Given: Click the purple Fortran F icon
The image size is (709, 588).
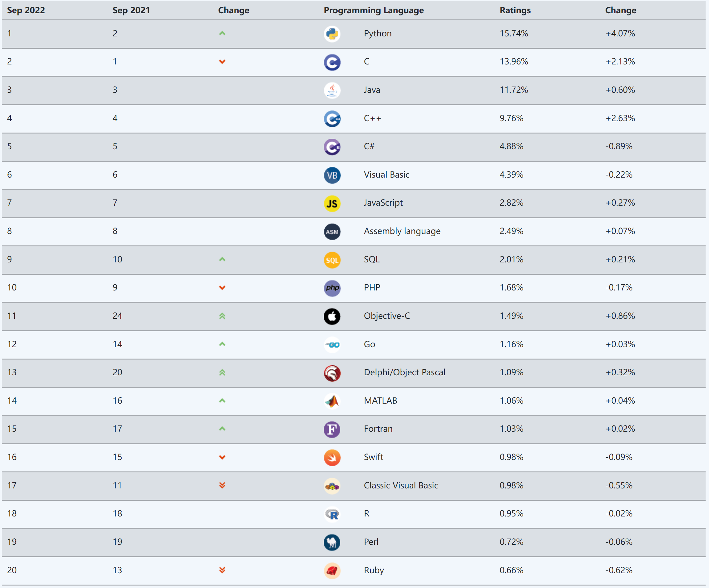Looking at the screenshot, I should pyautogui.click(x=332, y=430).
